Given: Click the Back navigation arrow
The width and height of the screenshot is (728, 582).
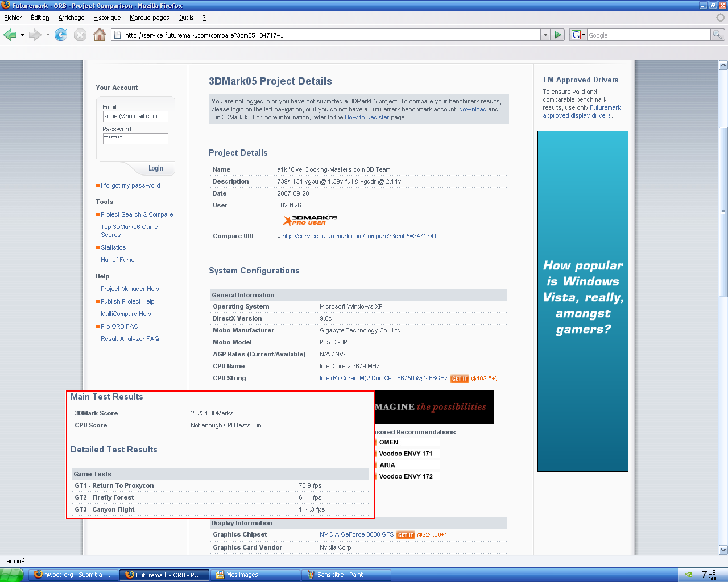Looking at the screenshot, I should 10,35.
